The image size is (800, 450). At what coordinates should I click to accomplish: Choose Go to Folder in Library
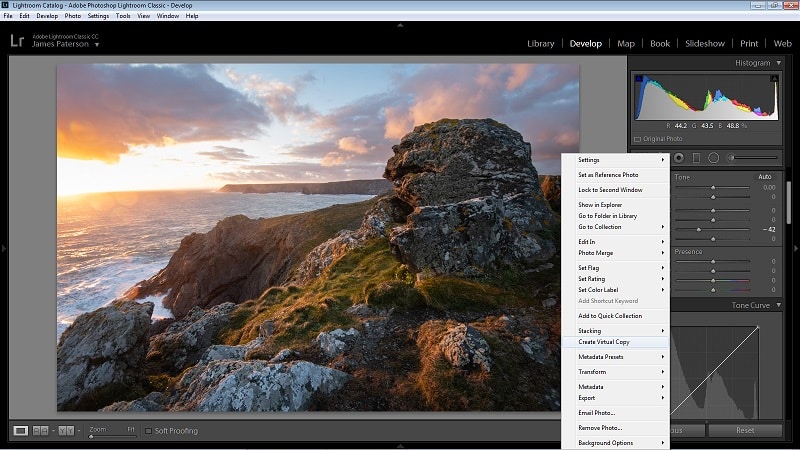point(616,215)
